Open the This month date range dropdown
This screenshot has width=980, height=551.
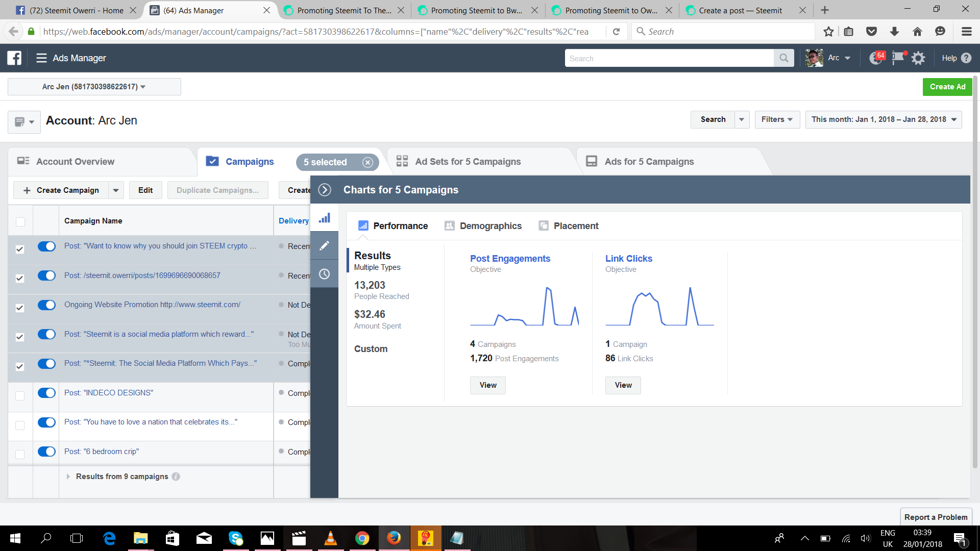pyautogui.click(x=884, y=119)
